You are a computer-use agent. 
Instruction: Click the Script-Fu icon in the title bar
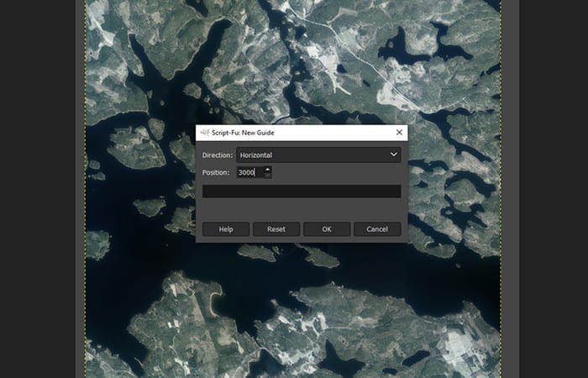click(205, 133)
